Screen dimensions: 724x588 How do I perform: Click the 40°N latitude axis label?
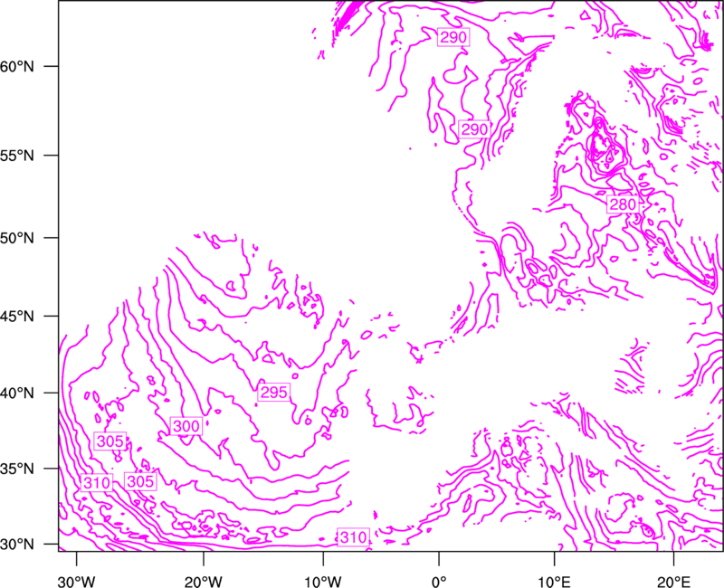point(17,393)
